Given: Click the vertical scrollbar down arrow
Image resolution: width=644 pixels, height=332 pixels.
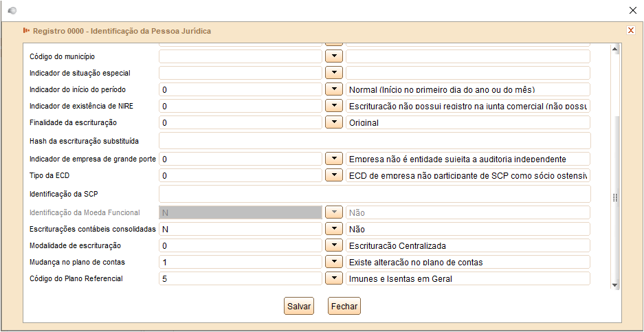Looking at the screenshot, I should tap(616, 284).
